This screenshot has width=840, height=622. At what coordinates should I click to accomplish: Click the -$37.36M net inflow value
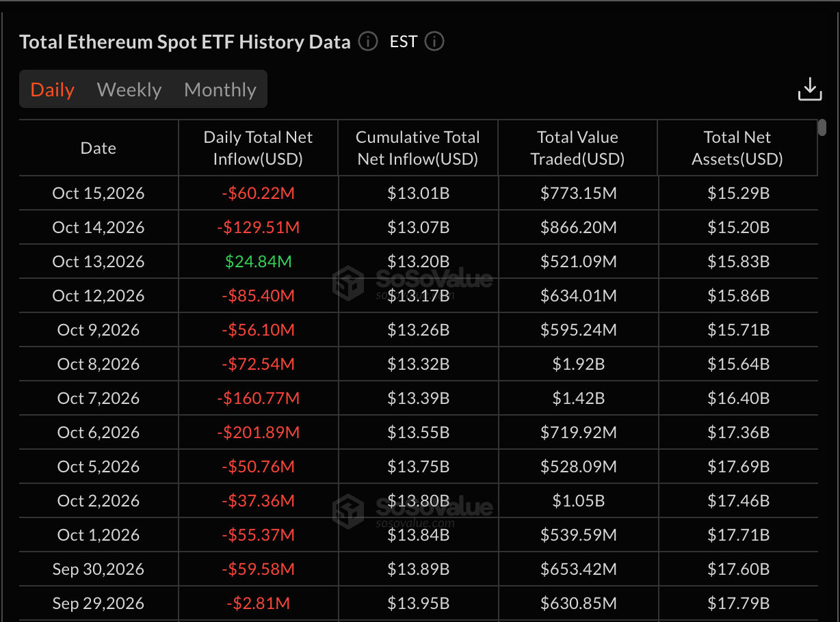point(259,501)
